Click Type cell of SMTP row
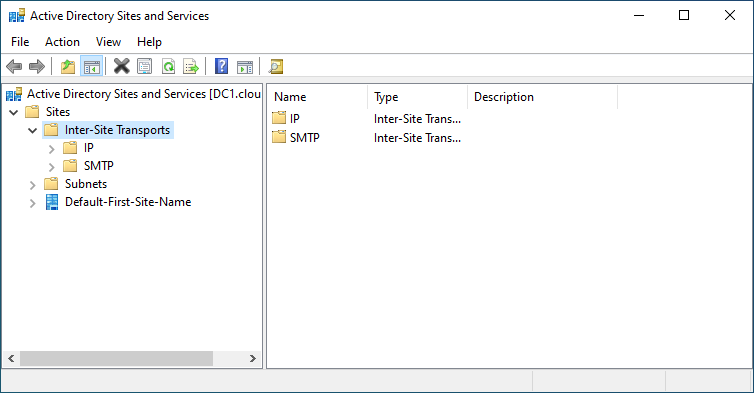The image size is (754, 393). [x=417, y=138]
